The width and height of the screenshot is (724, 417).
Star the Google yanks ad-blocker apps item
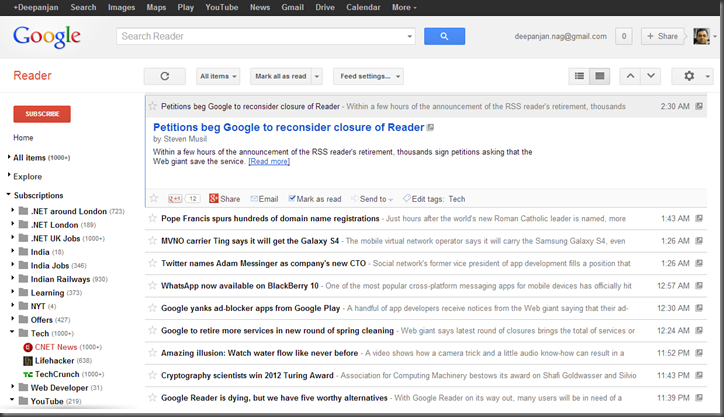click(x=152, y=308)
